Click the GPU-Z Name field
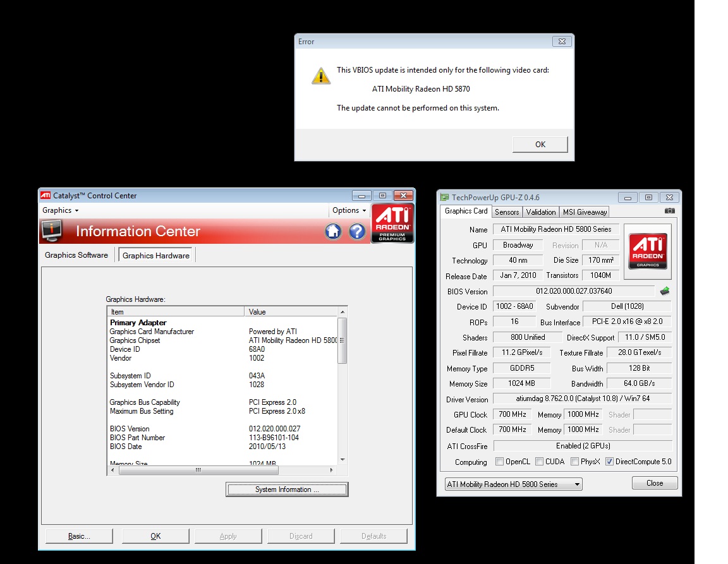The height and width of the screenshot is (564, 728). click(555, 229)
